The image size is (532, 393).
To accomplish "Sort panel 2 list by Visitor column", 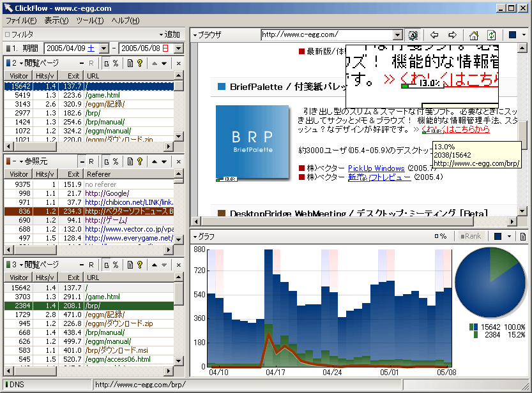I will click(x=19, y=76).
